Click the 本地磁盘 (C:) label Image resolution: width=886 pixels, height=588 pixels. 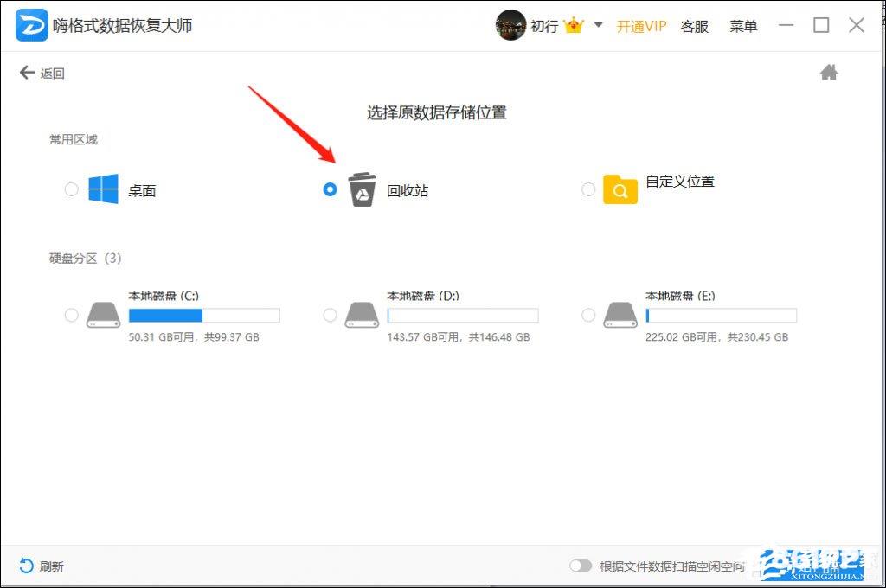[x=164, y=296]
